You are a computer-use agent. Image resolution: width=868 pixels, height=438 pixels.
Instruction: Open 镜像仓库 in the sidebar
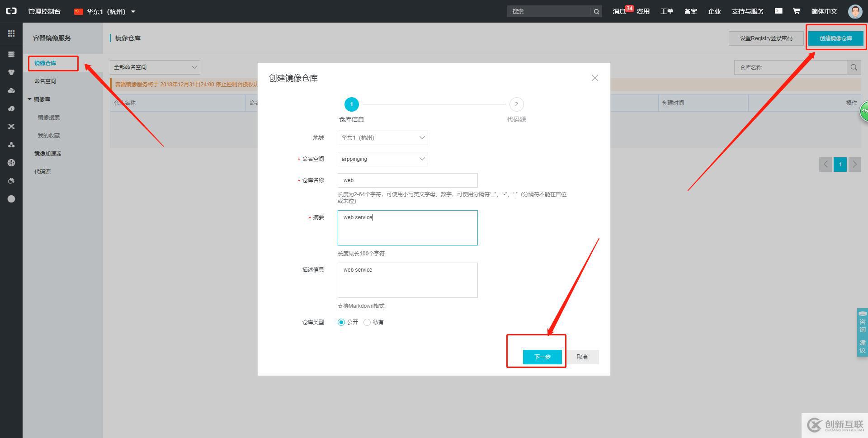pos(45,63)
